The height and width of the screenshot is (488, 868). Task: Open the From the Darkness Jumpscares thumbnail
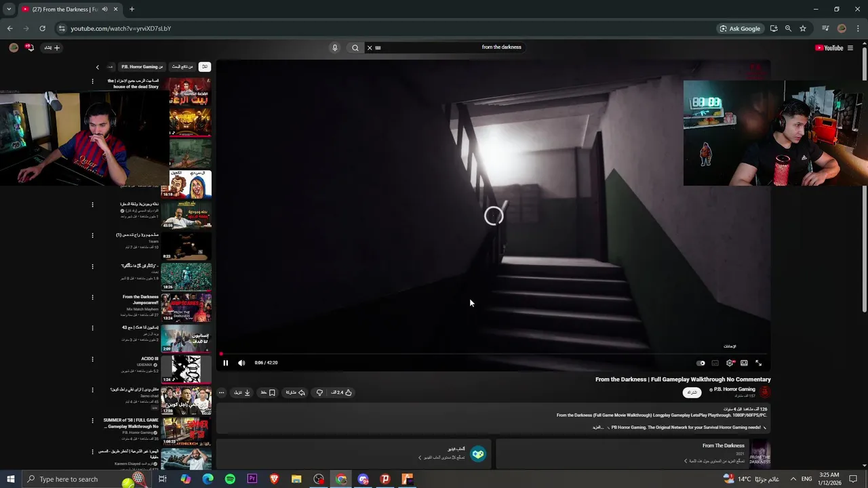[186, 308]
